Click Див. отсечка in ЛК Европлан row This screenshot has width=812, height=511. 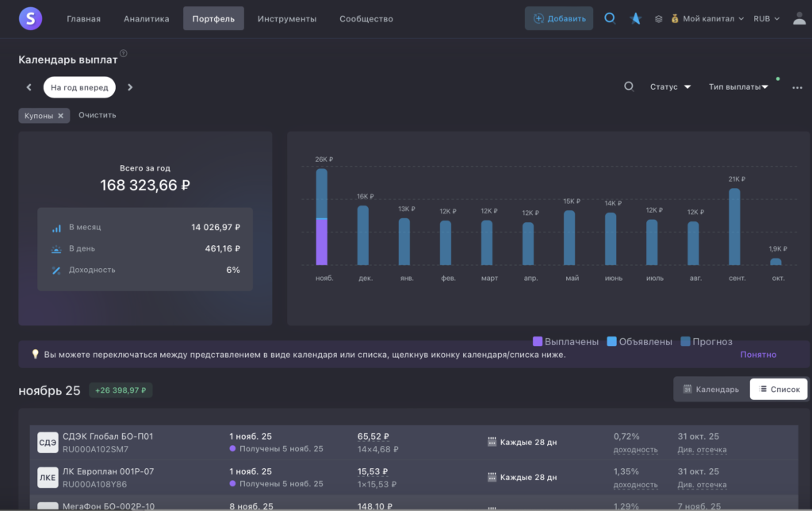point(703,485)
